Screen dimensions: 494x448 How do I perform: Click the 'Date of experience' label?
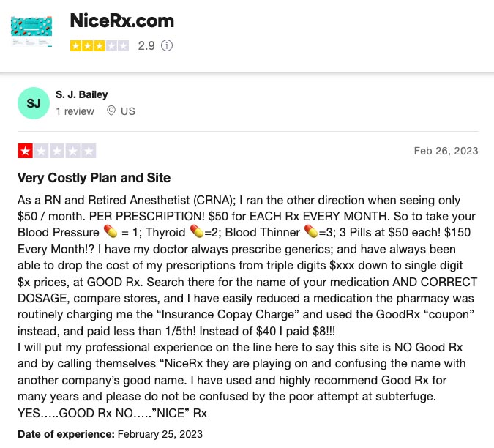coord(66,434)
